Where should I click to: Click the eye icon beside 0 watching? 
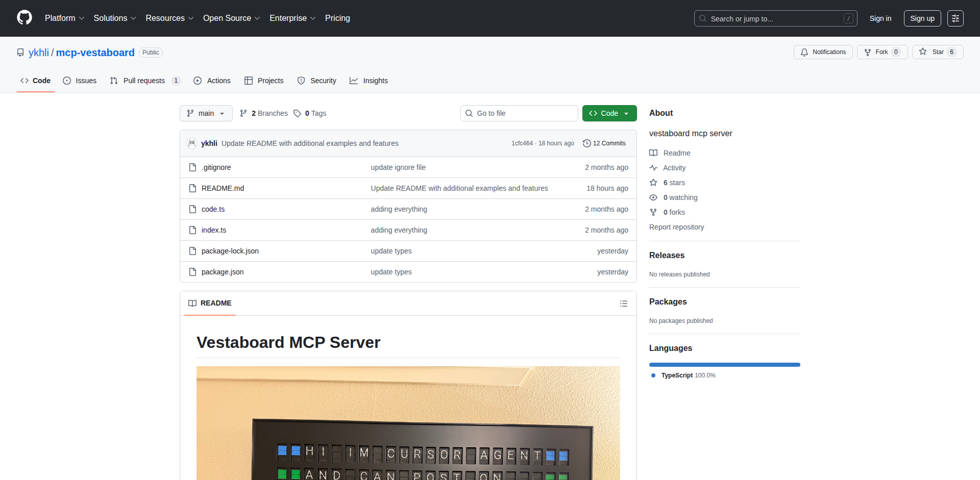(653, 197)
